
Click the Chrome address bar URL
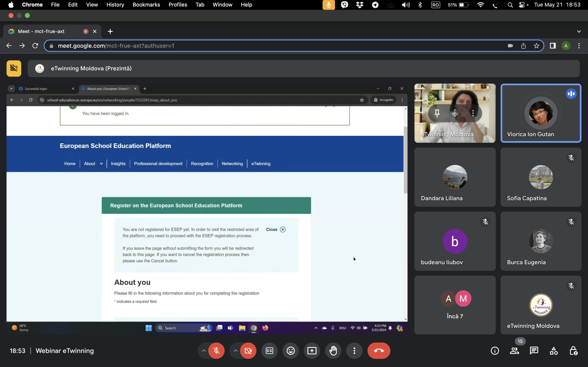pyautogui.click(x=116, y=46)
